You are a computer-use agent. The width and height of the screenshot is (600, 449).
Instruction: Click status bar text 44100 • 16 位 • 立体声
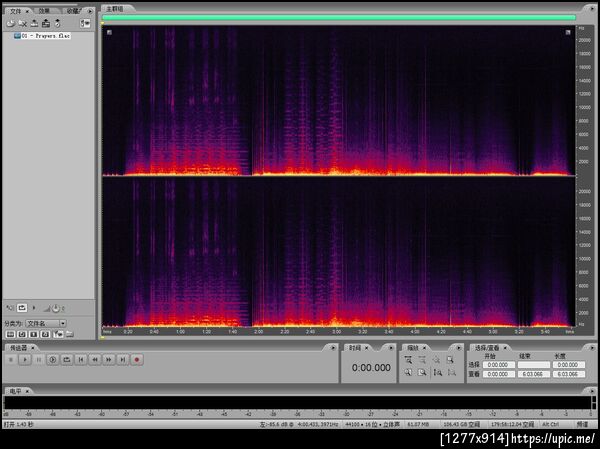(372, 424)
